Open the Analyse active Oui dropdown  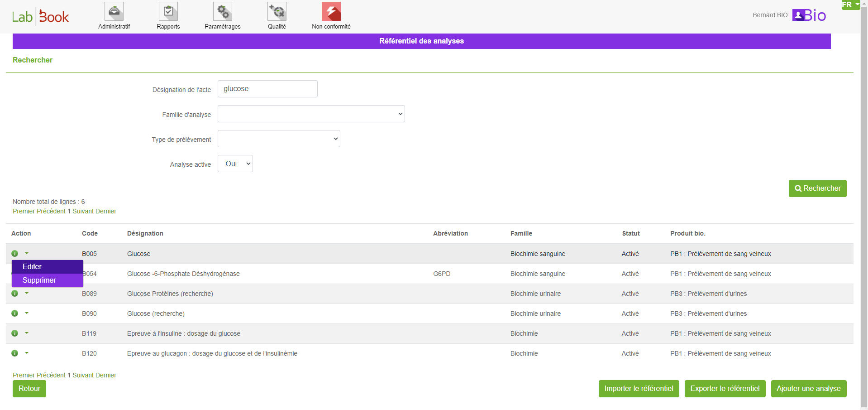[x=235, y=164]
